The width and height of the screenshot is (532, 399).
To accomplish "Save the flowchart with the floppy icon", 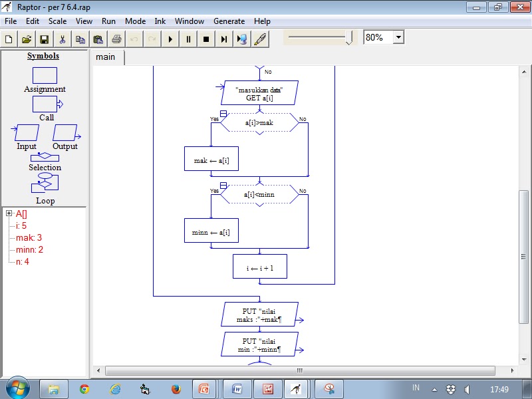I will coord(45,39).
